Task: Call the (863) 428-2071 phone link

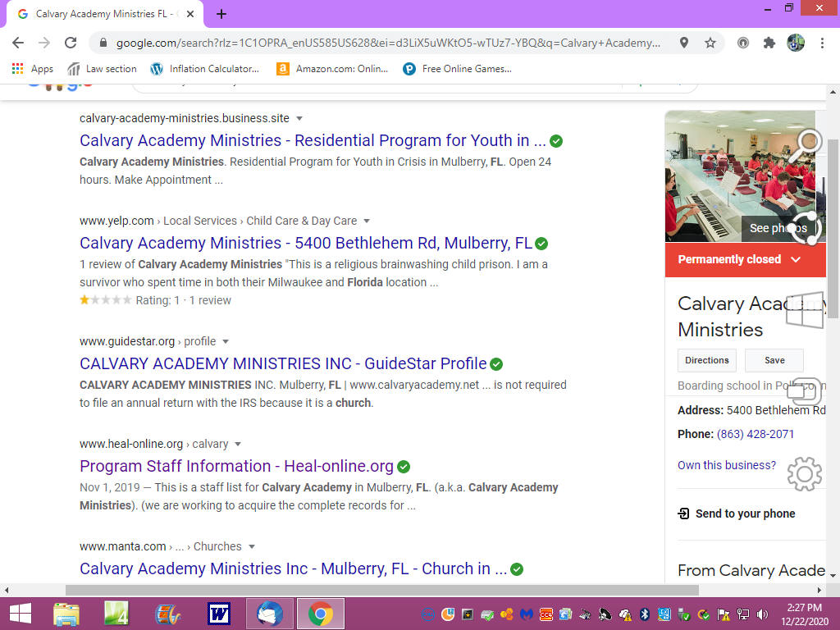Action: point(756,434)
